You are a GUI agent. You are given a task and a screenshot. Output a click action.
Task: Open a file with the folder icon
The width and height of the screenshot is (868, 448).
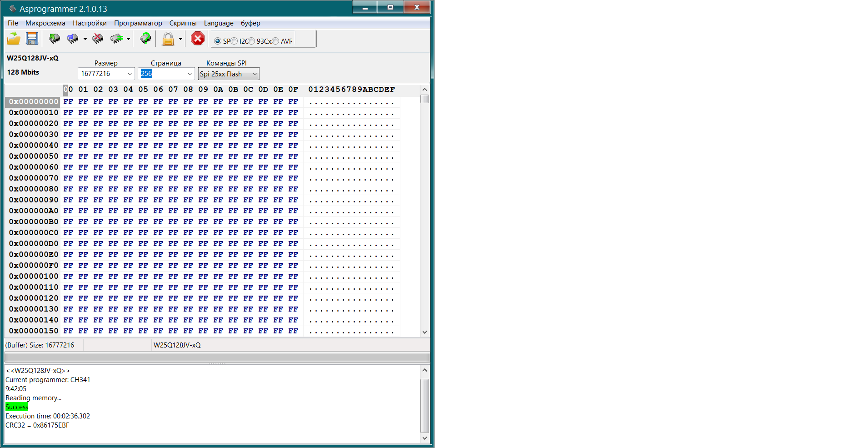[14, 39]
